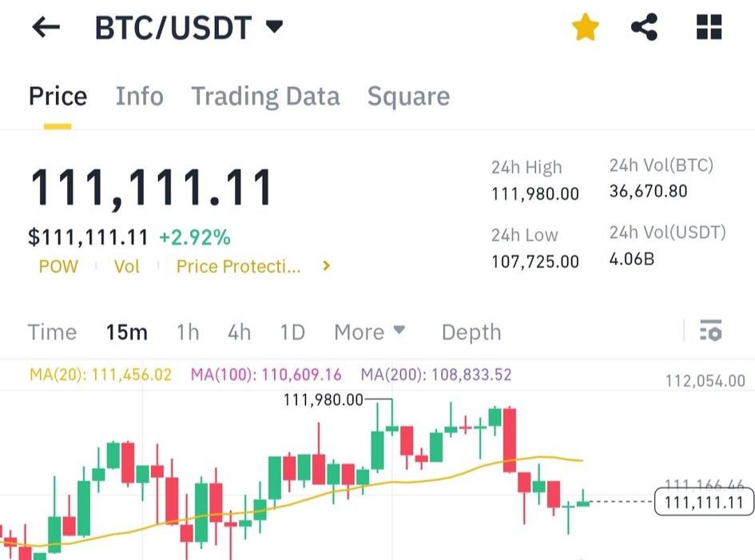
Task: Open the four-square grid menu icon
Action: (709, 28)
